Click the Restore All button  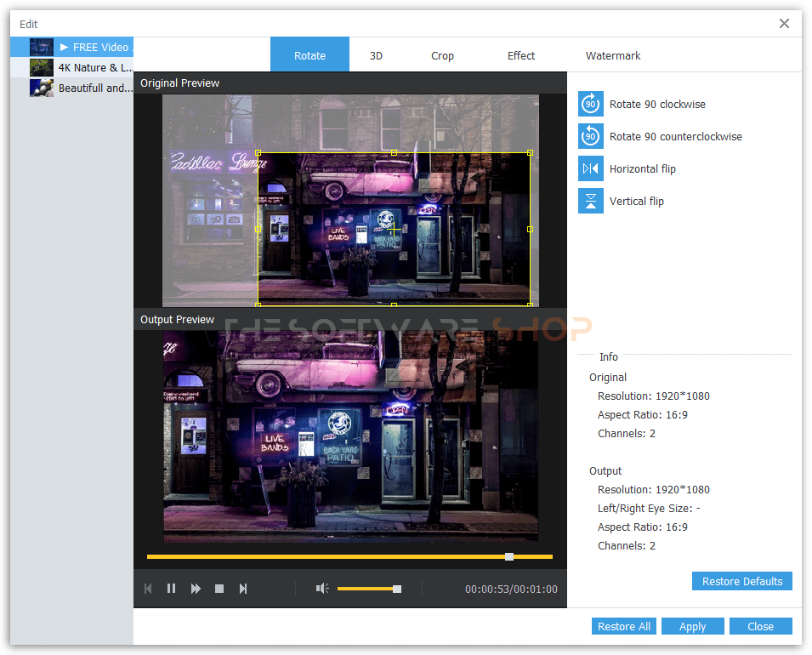pyautogui.click(x=623, y=627)
